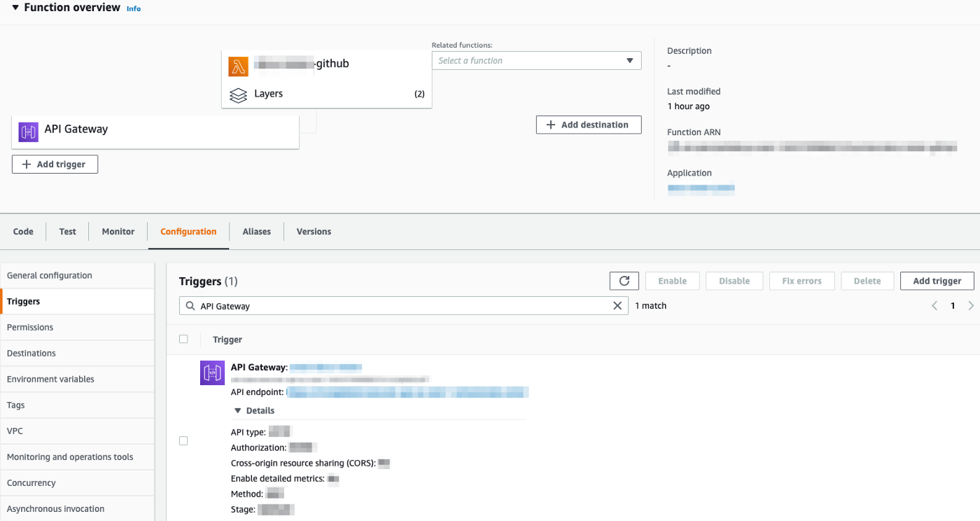The height and width of the screenshot is (521, 980).
Task: Open Concurrency settings
Action: pos(77,482)
